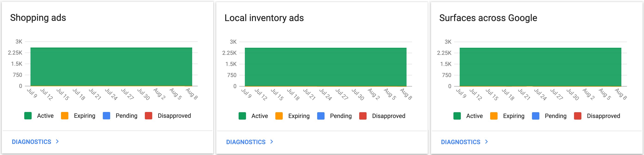Open Diagnostics link under Surfaces across Google
This screenshot has width=644, height=155.
click(x=461, y=142)
